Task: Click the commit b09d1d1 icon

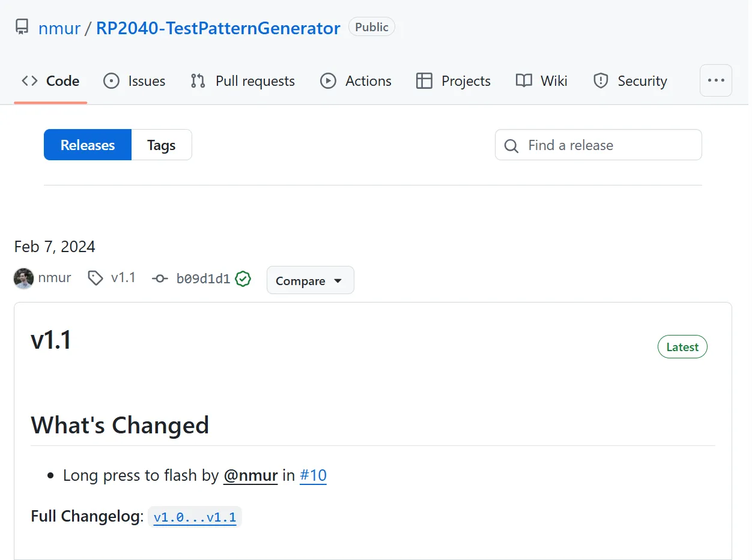Action: coord(160,279)
